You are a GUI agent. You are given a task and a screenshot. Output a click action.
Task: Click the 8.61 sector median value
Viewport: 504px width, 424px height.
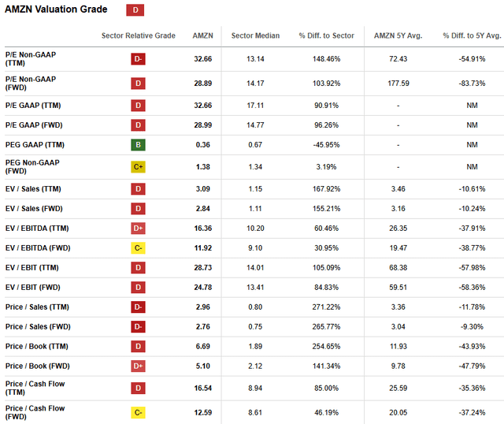pyautogui.click(x=255, y=412)
